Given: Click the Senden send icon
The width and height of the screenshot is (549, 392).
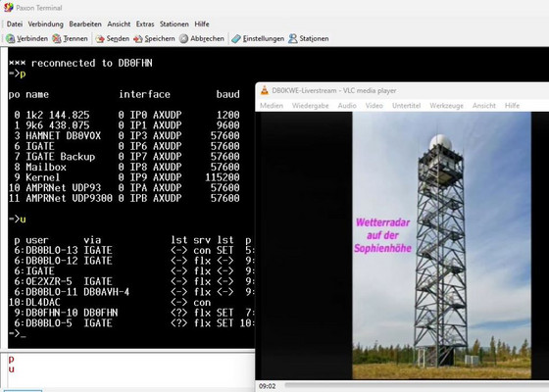Looking at the screenshot, I should click(100, 39).
